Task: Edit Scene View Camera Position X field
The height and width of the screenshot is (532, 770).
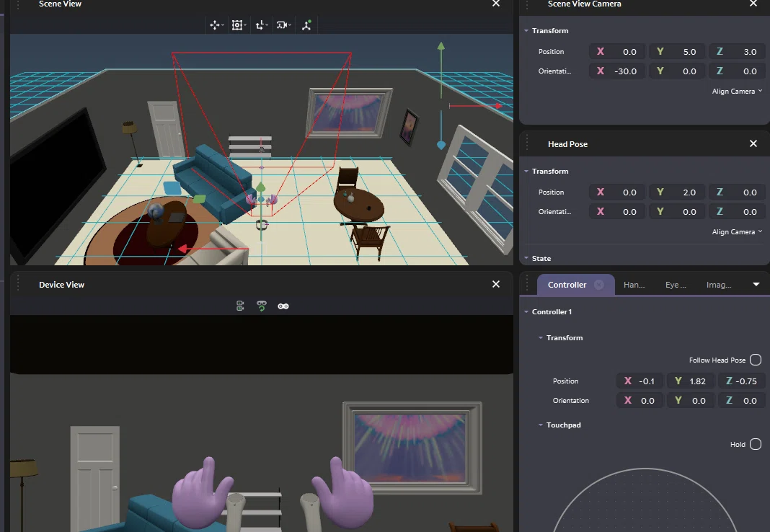Action: (616, 51)
